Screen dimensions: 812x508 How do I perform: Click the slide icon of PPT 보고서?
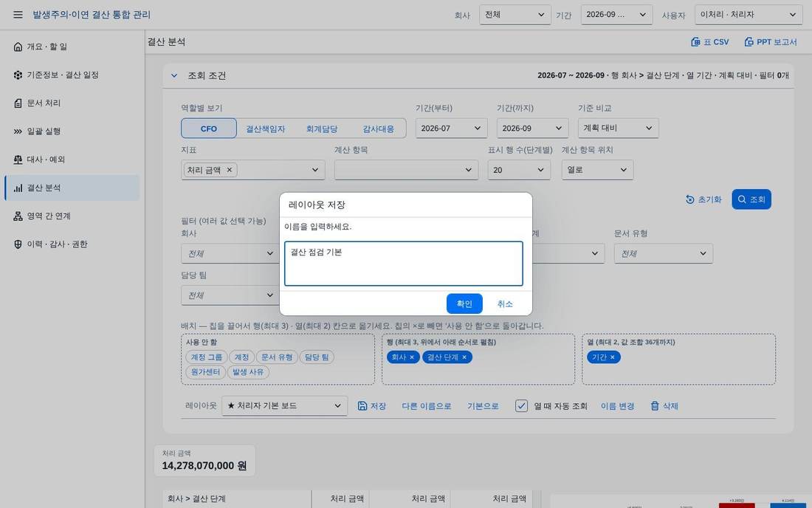[749, 42]
